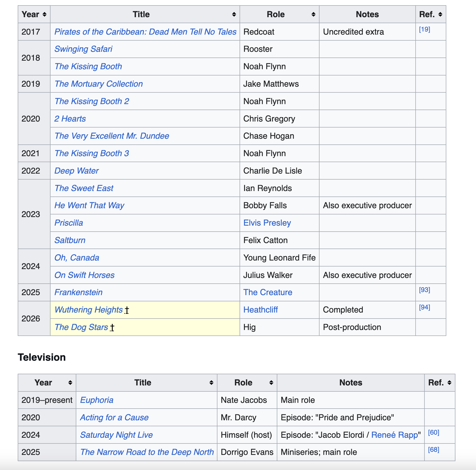Viewport: 476px width, 470px height.
Task: Open The Narrow Road to the Deep North
Action: (147, 452)
